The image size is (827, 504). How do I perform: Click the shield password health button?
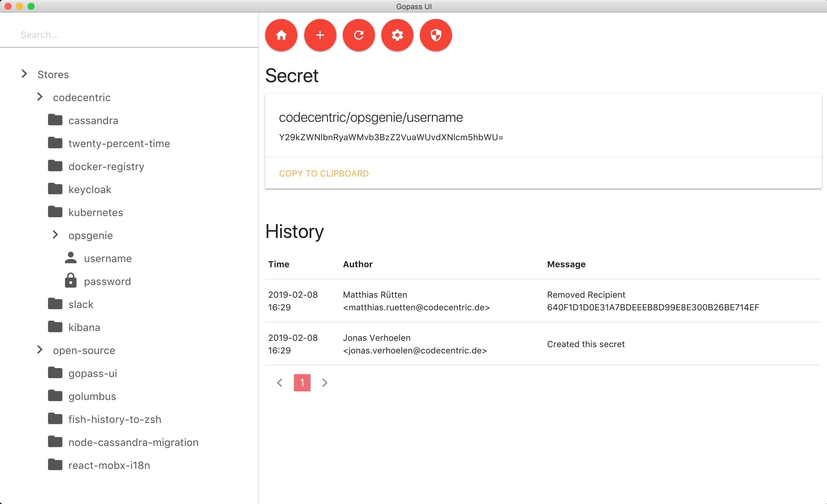(436, 35)
